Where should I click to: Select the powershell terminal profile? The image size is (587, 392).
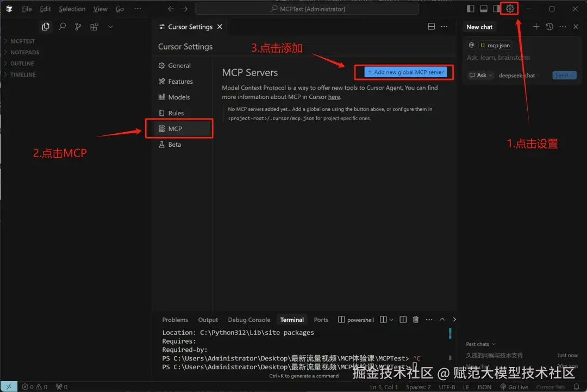[x=356, y=320]
